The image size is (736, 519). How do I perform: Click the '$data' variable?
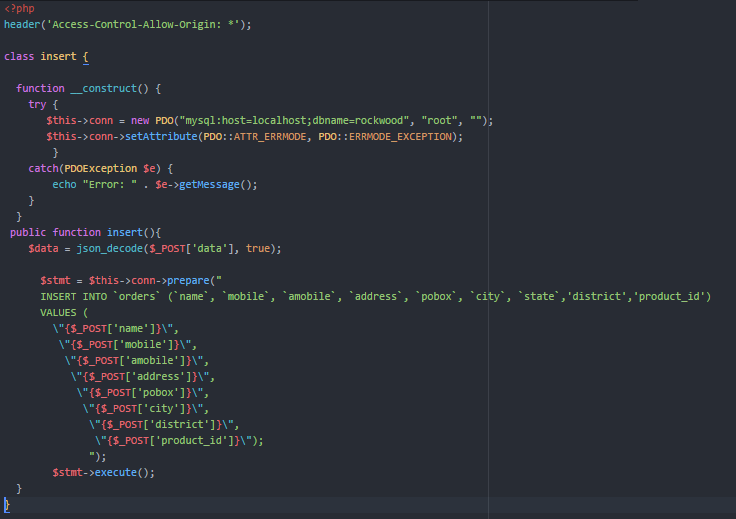[x=43, y=248]
